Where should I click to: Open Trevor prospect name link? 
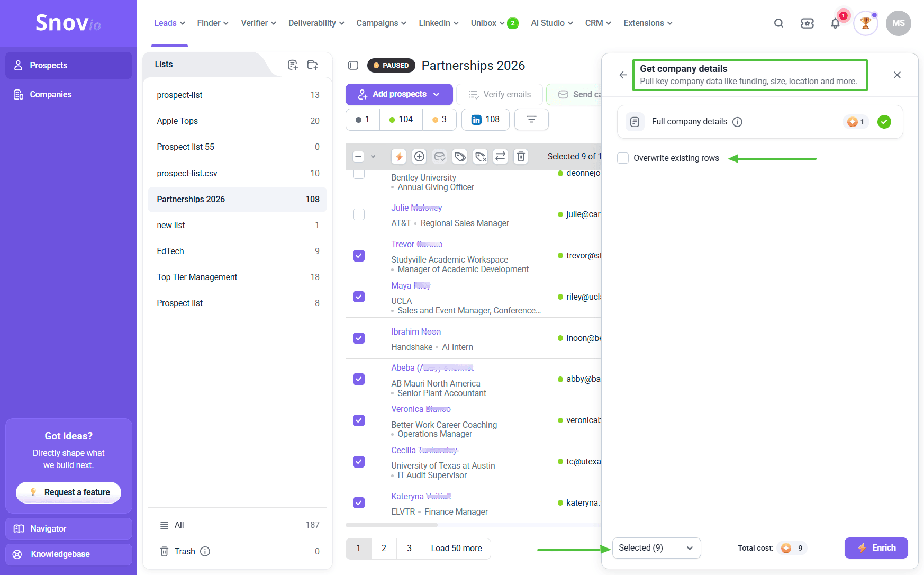pos(416,245)
